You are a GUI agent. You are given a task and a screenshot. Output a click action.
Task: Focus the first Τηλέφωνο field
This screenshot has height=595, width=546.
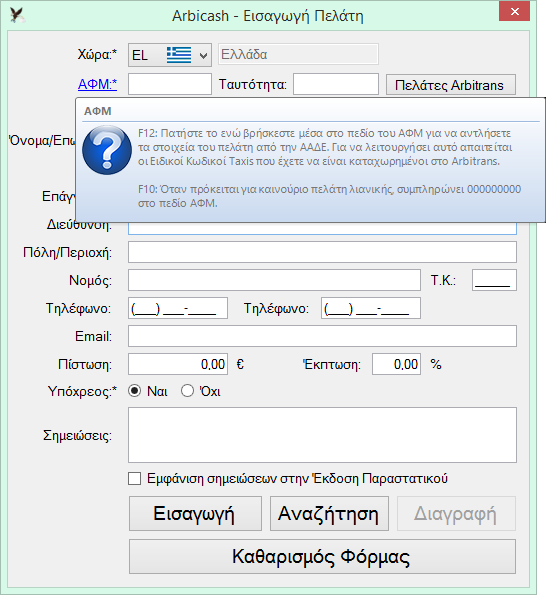(x=178, y=308)
